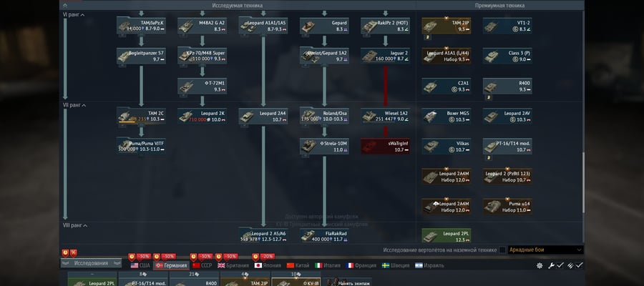The width and height of the screenshot is (644, 286).
Task: Click the red crossed-tools icon above Исследования
Action: [x=74, y=253]
